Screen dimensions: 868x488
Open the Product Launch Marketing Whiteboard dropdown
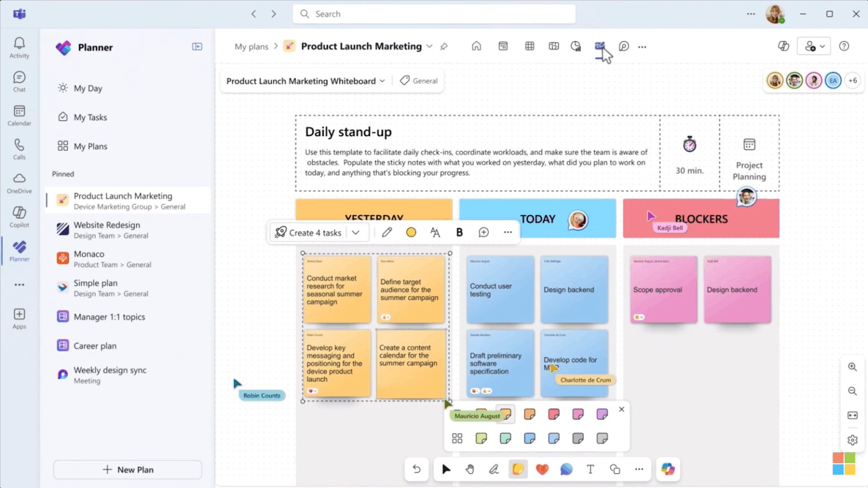pos(383,81)
